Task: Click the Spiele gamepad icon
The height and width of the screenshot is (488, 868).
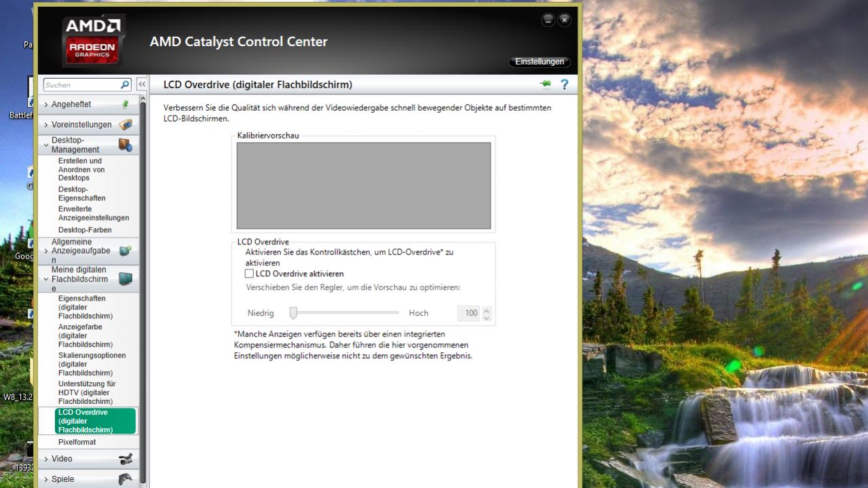Action: point(125,479)
